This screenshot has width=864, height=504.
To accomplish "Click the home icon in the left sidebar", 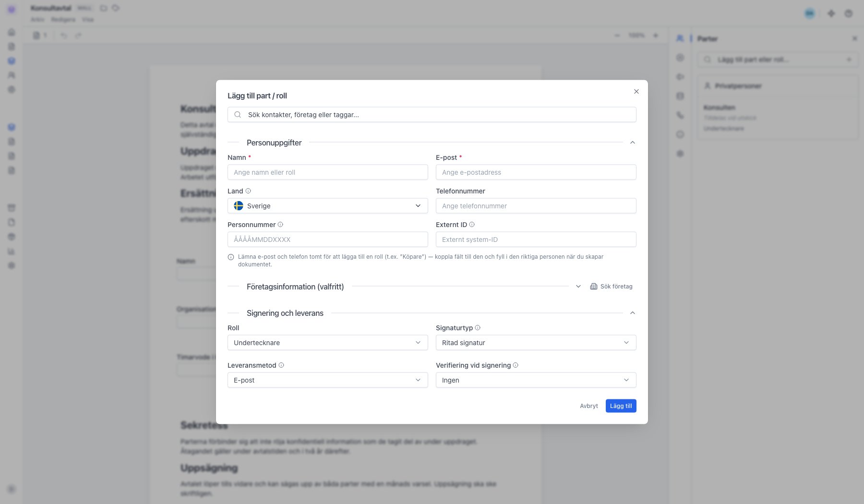I will click(12, 32).
